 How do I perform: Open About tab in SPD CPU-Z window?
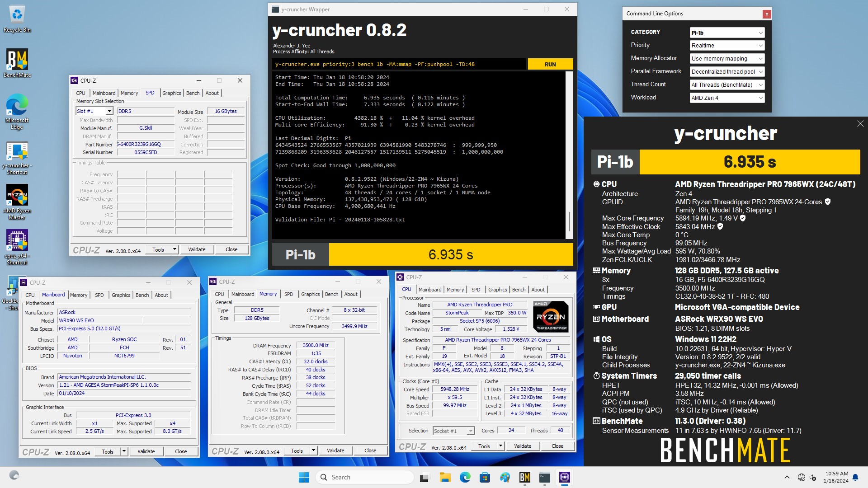pos(212,93)
